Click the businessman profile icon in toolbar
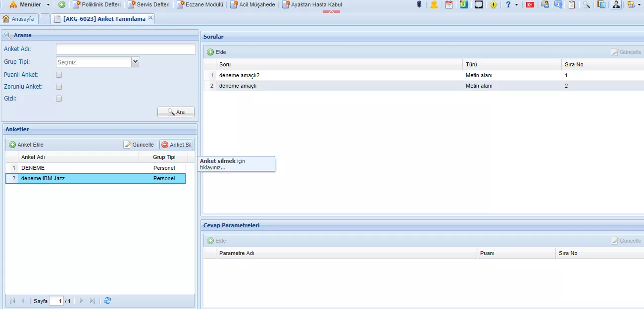The height and width of the screenshot is (309, 644). (x=616, y=4)
